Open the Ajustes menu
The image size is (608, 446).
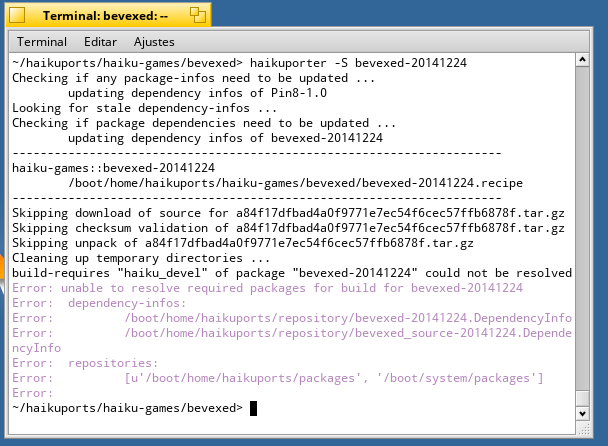(x=154, y=41)
